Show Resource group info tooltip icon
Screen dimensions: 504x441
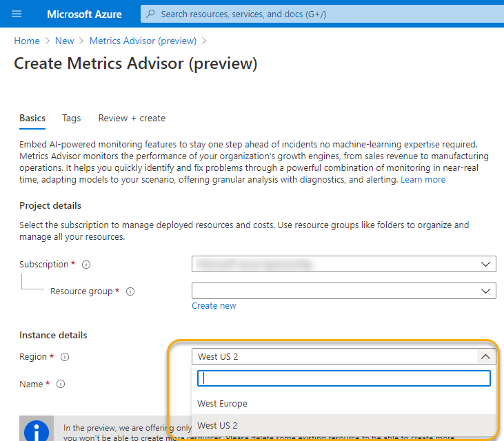[130, 291]
